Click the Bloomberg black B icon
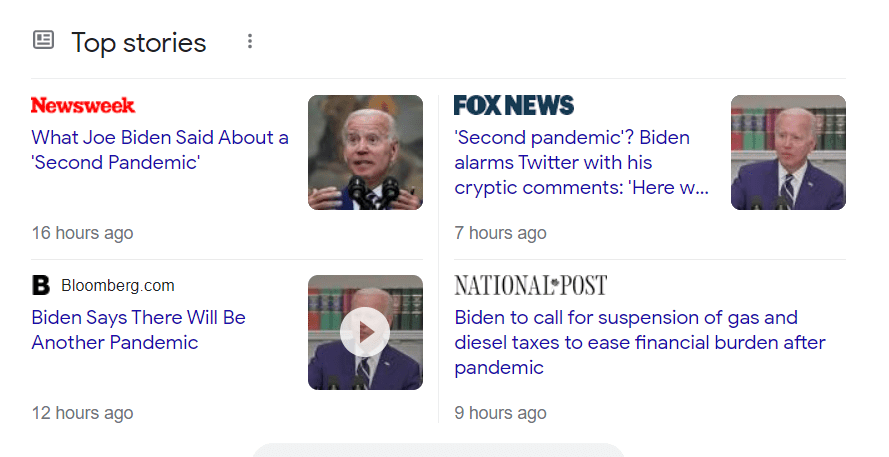This screenshot has width=889, height=457. pos(41,286)
